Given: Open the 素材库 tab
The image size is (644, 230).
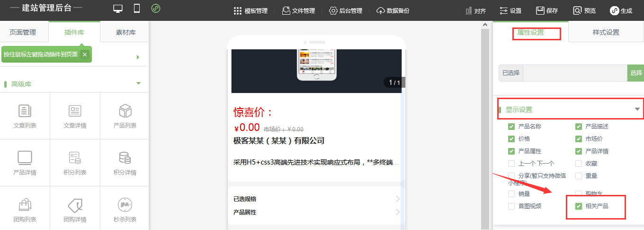Looking at the screenshot, I should (125, 32).
